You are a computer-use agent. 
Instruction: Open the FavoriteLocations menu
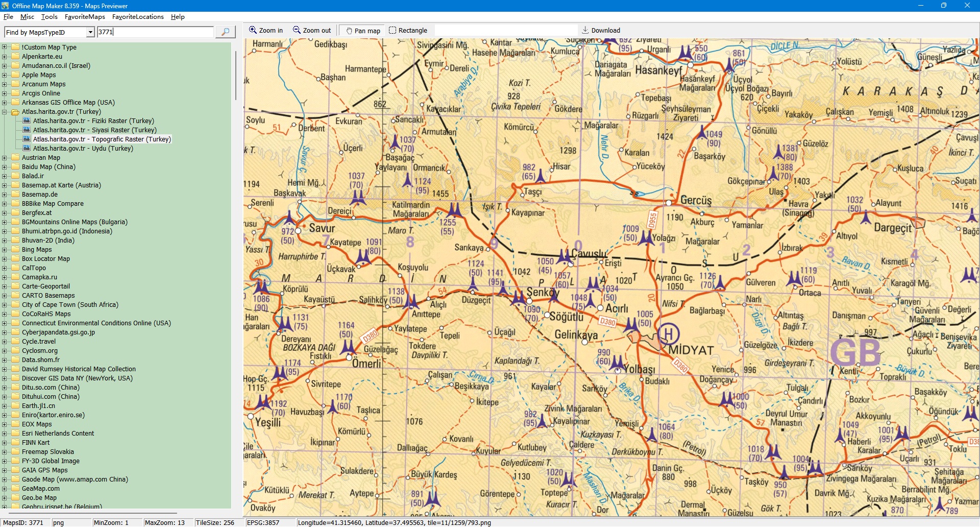(138, 17)
